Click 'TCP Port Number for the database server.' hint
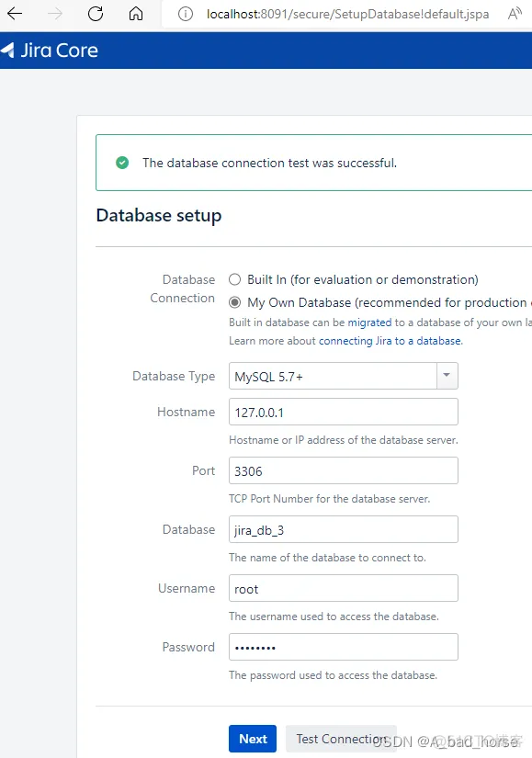 329,499
